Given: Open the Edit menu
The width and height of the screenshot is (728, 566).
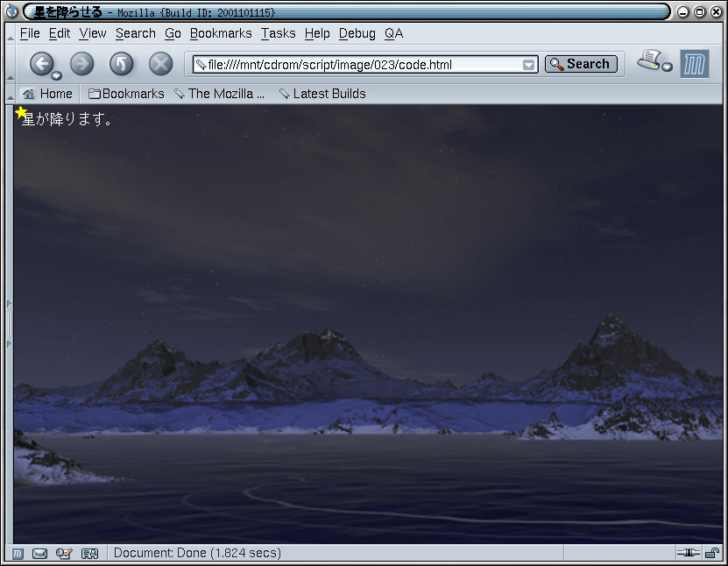Looking at the screenshot, I should 60,33.
